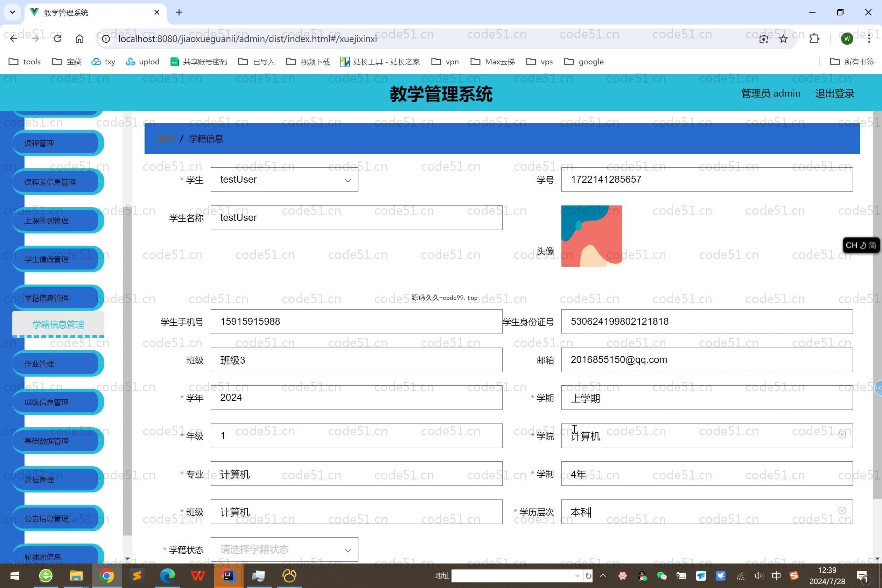Open the 所有书签 folder

(x=852, y=62)
